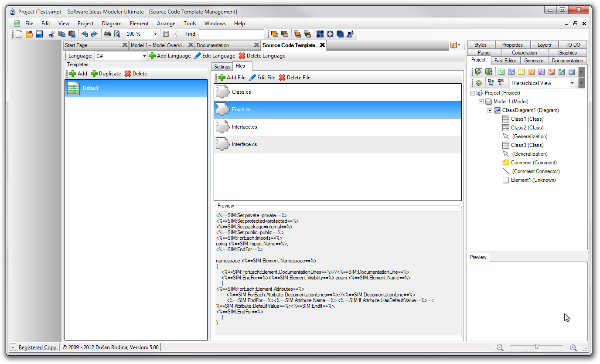Click the Find input field
The width and height of the screenshot is (600, 364).
(x=232, y=34)
